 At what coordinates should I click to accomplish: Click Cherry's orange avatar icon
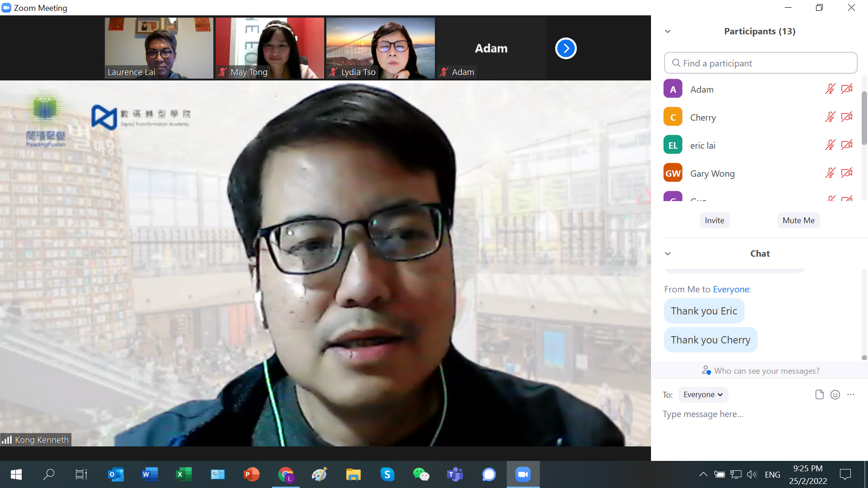tap(673, 117)
